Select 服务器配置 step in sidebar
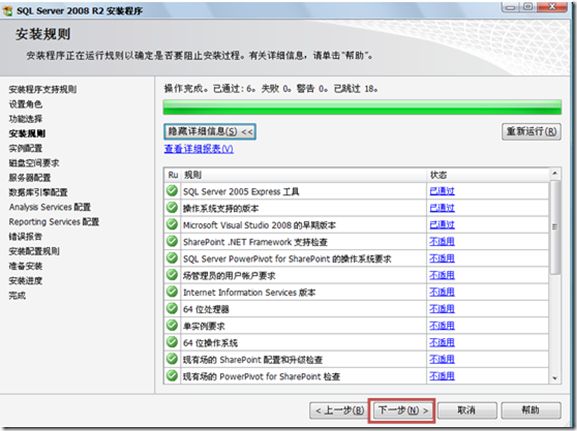This screenshot has width=577, height=431. click(x=30, y=177)
